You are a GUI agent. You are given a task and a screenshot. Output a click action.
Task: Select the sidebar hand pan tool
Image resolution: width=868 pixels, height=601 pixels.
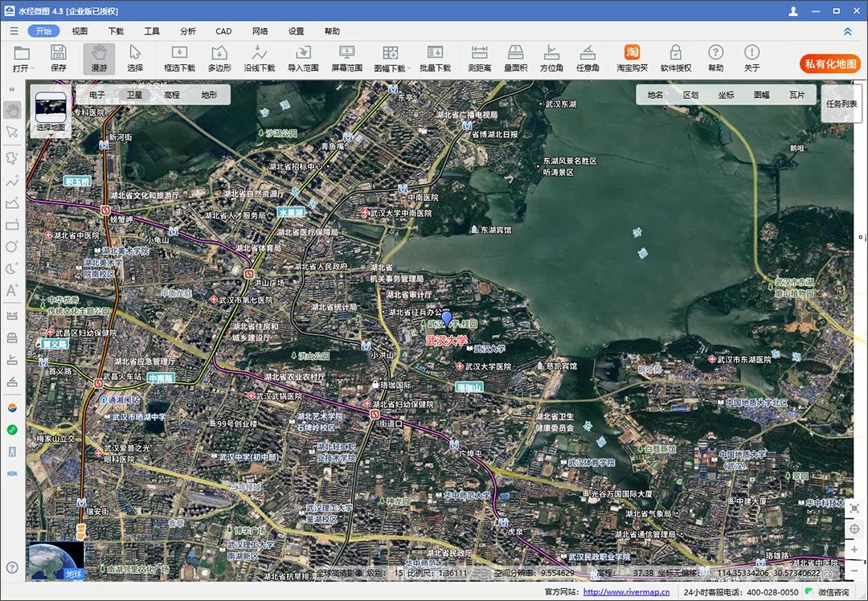12,110
